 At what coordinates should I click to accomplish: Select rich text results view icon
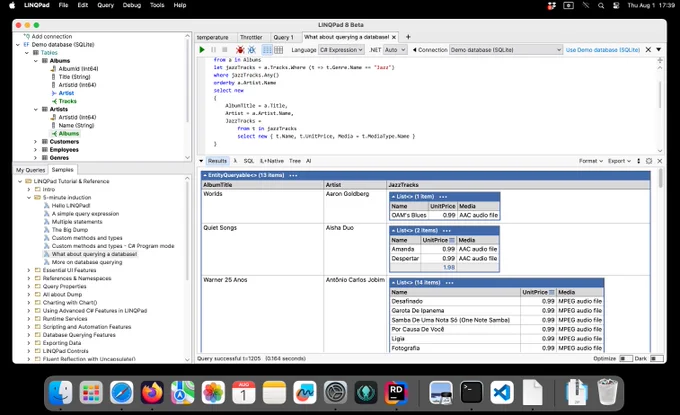[267, 50]
